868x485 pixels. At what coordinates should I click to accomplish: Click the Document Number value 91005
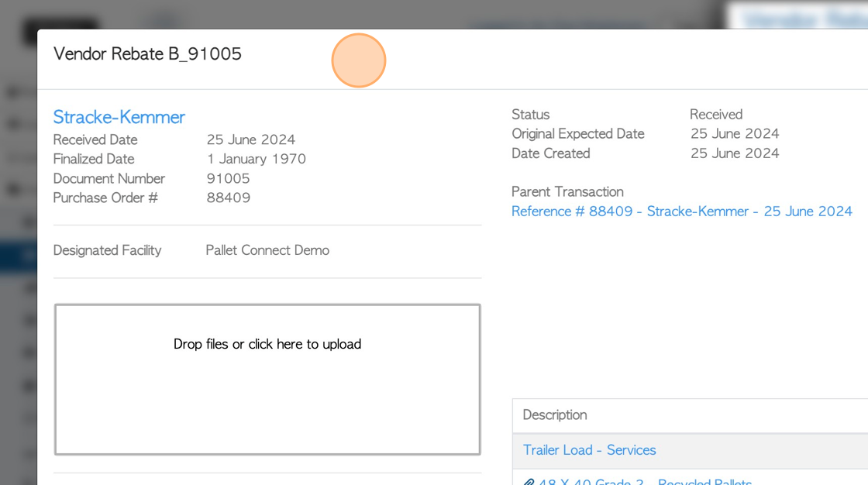[228, 178]
